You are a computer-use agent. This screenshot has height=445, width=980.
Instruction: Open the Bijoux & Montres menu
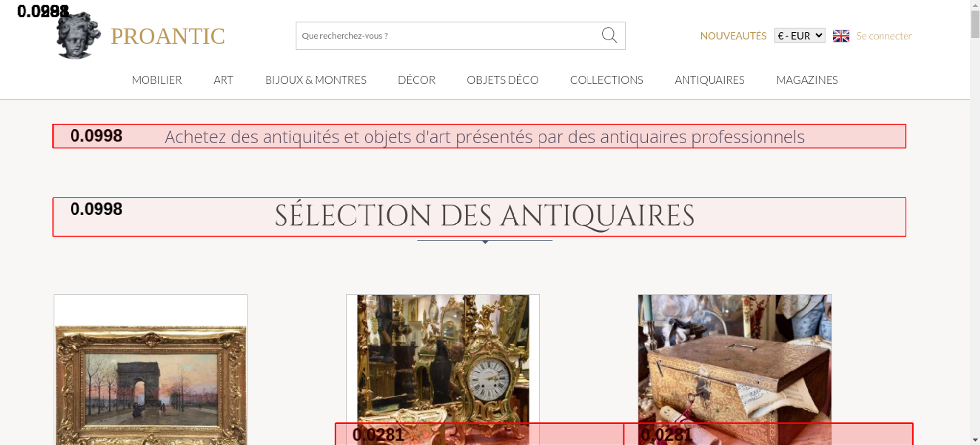point(316,80)
